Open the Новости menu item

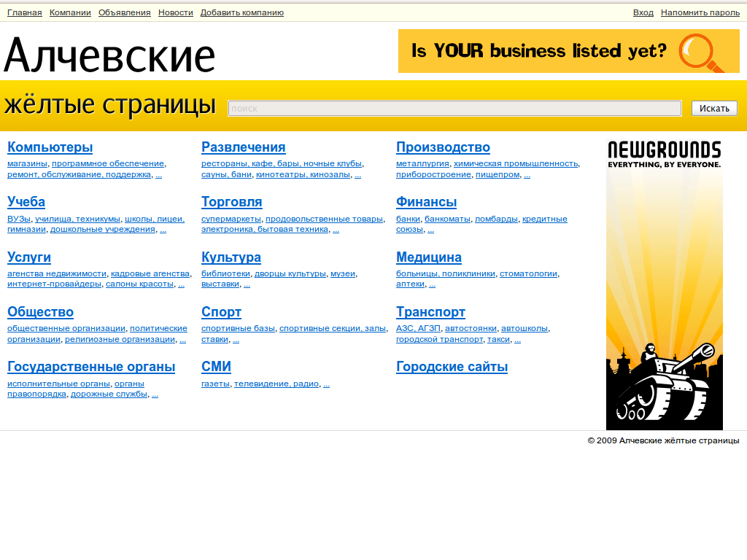tap(175, 12)
